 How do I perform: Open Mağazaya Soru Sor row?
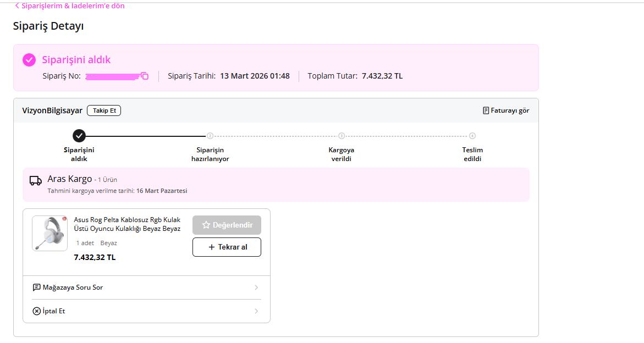pos(146,287)
